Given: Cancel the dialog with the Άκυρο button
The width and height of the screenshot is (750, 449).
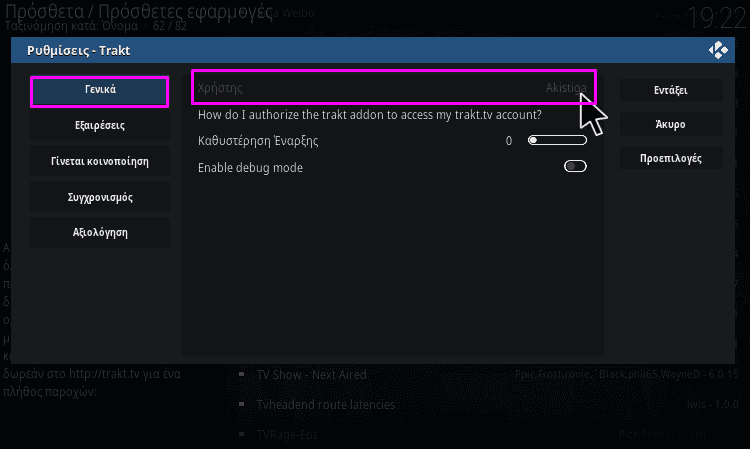Looking at the screenshot, I should pyautogui.click(x=671, y=124).
